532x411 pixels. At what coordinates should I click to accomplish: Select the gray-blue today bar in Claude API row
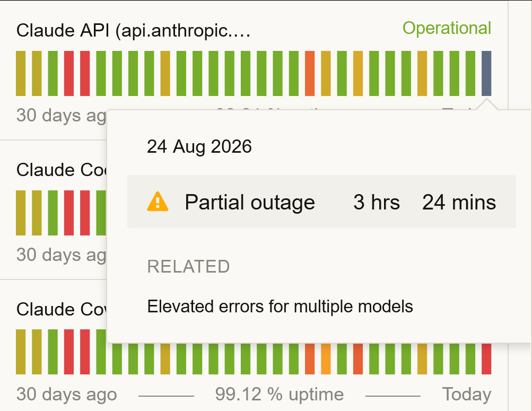(486, 73)
